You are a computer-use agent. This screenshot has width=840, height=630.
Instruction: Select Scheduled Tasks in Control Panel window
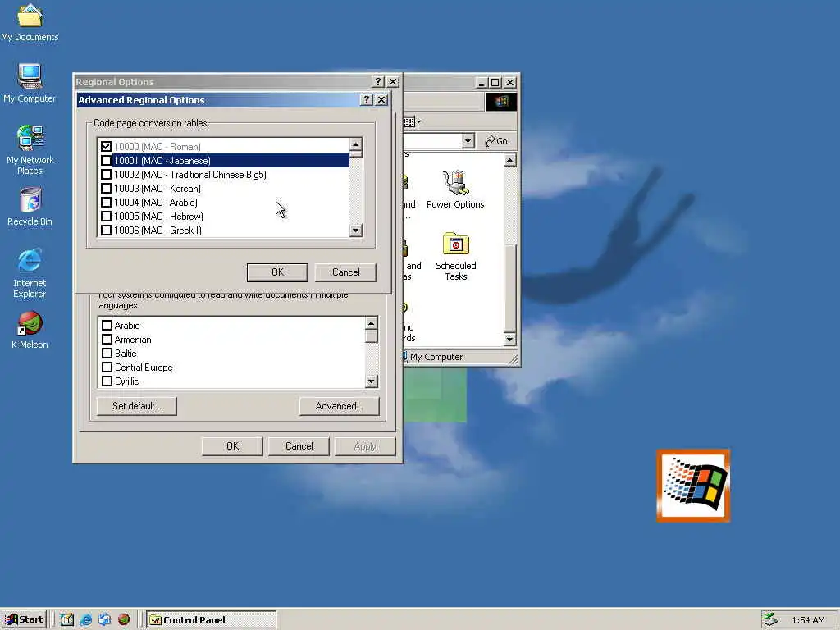[456, 256]
